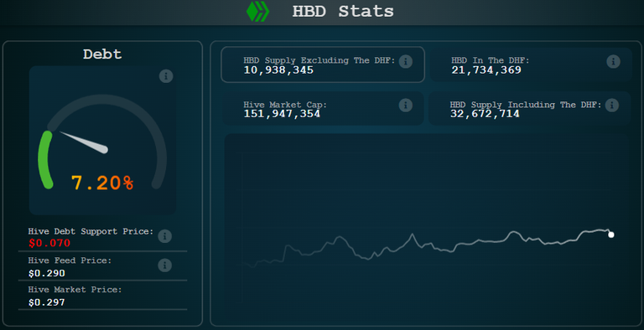Screen dimensions: 644x330
Task: Click the 7.20% debt ratio value
Action: 102,183
